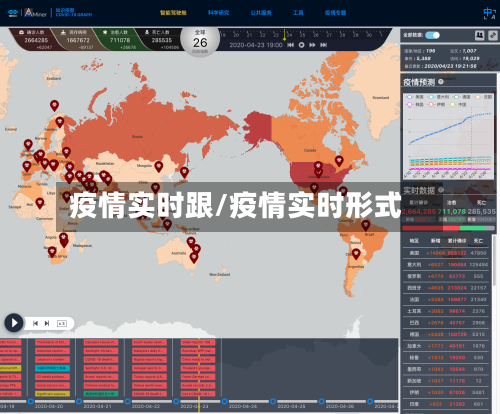Toggle the yellow-green 中国 series in the chart legend

pyautogui.click(x=458, y=104)
